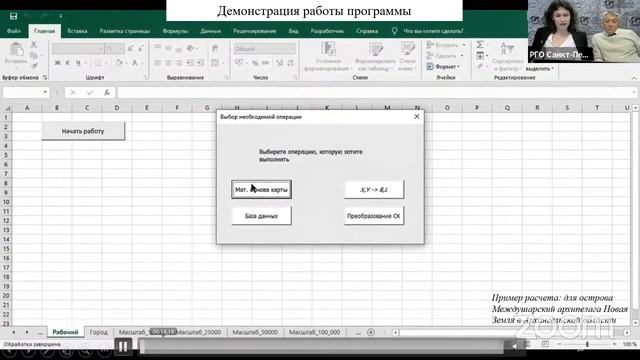
Task: Click the Cell Styles icon
Action: point(407,50)
